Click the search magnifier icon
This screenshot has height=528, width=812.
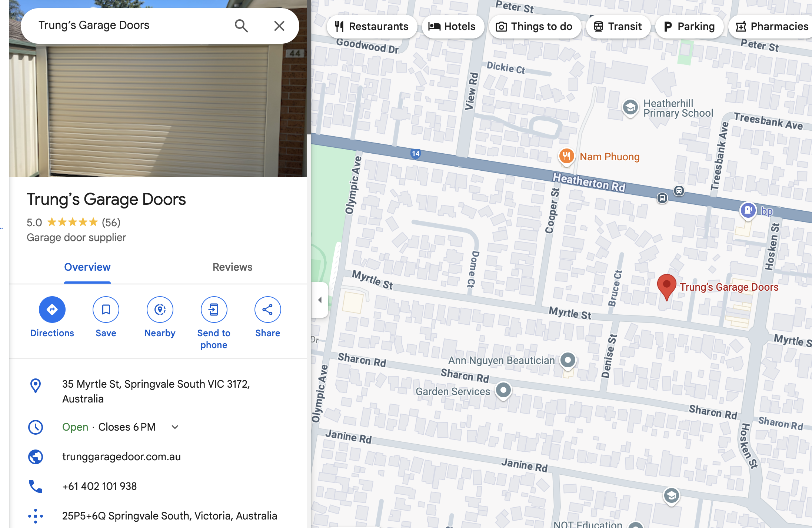pyautogui.click(x=241, y=26)
